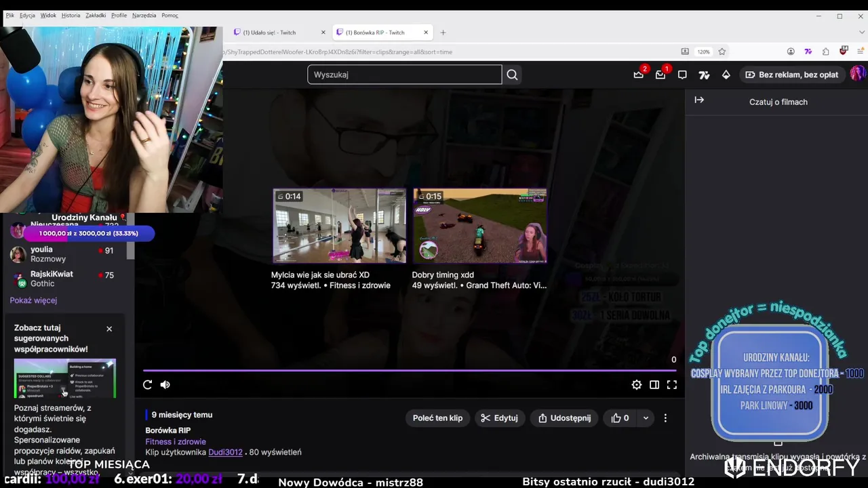Open the Zakładki menu
The image size is (868, 488).
[x=96, y=15]
